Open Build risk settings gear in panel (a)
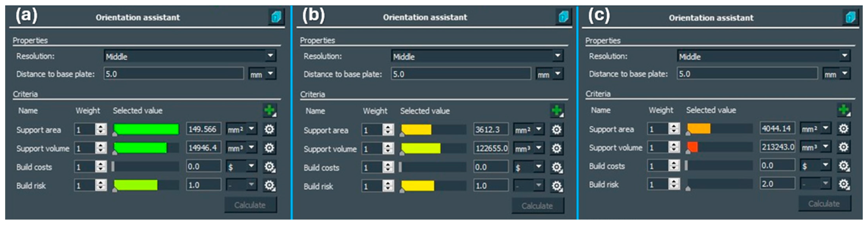The width and height of the screenshot is (868, 225). (x=269, y=185)
